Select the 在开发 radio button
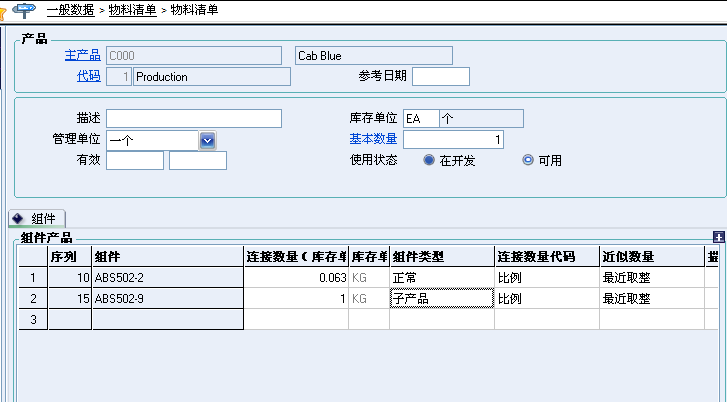This screenshot has width=727, height=402. (429, 160)
